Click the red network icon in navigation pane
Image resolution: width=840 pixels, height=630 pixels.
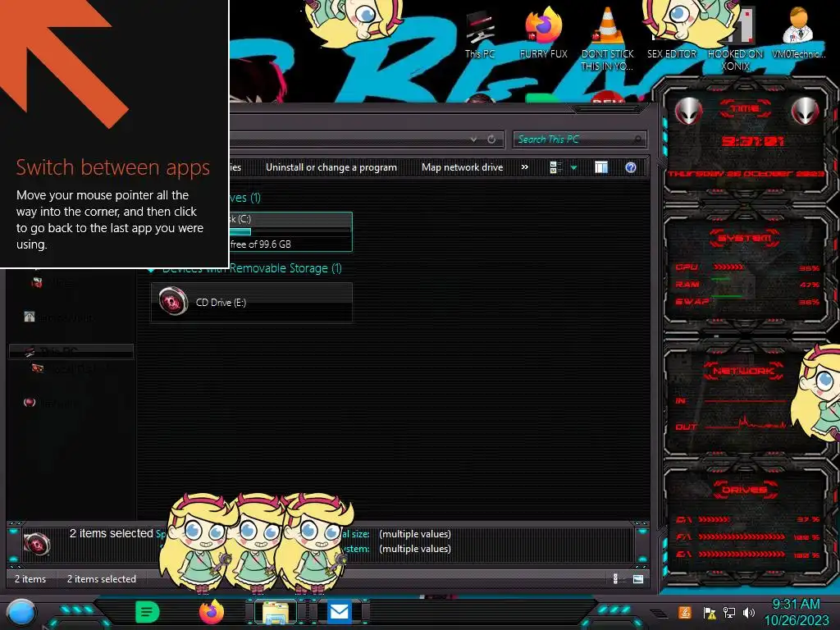point(30,402)
